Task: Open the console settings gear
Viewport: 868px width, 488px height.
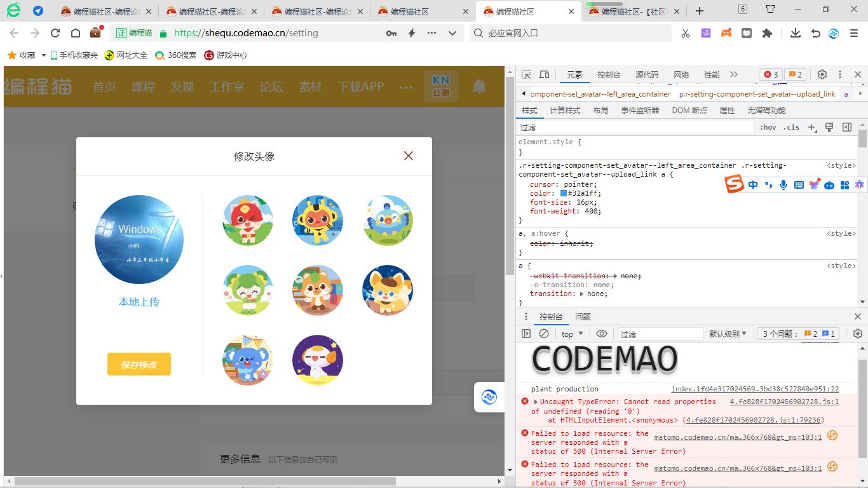Action: (858, 334)
